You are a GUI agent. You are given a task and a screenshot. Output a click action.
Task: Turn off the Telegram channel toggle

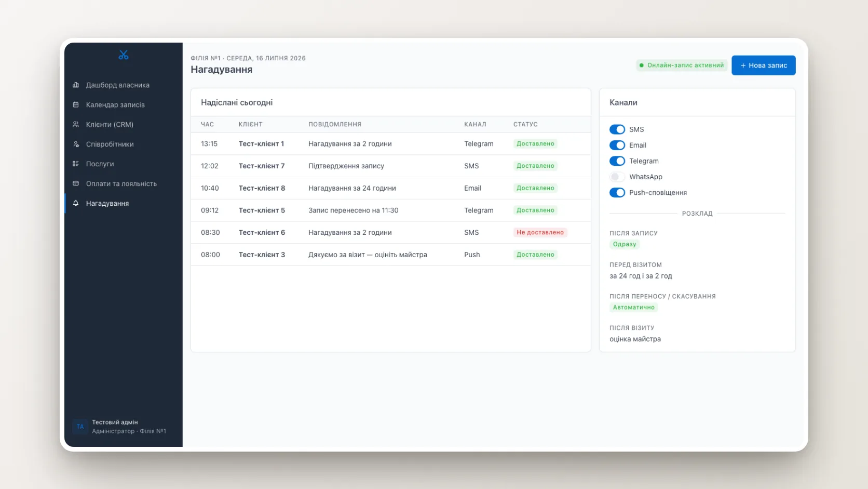(617, 161)
